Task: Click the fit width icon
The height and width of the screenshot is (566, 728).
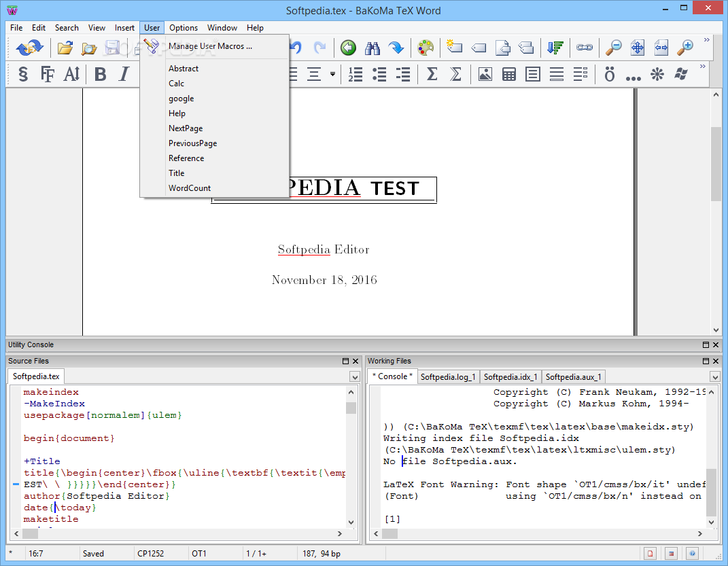Action: (x=661, y=48)
